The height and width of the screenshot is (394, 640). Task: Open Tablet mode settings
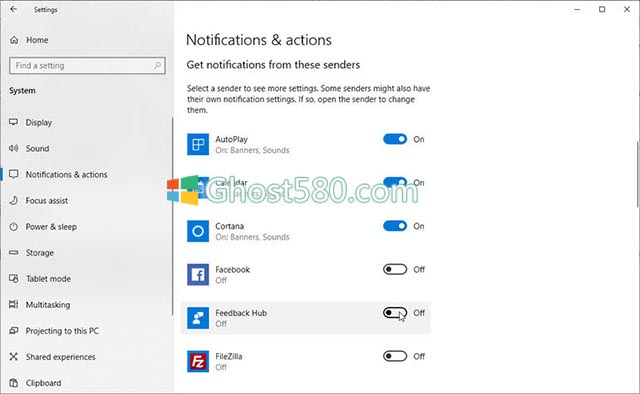48,279
